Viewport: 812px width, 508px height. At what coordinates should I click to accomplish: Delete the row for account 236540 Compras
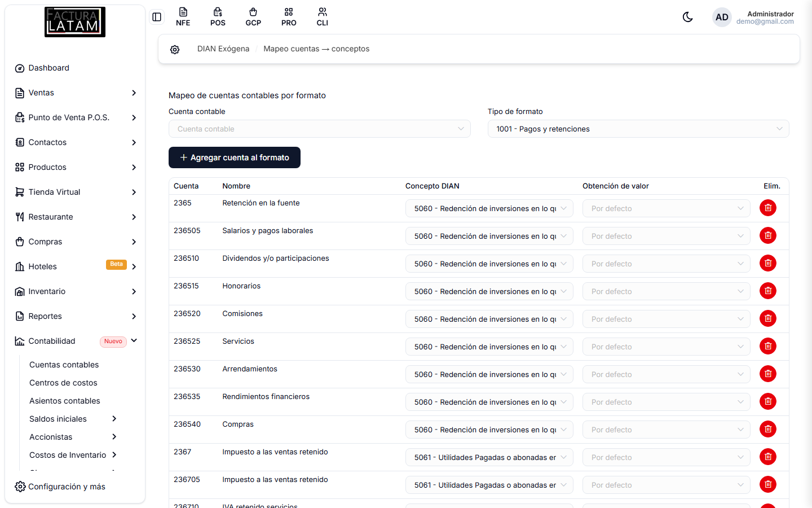[x=768, y=429]
